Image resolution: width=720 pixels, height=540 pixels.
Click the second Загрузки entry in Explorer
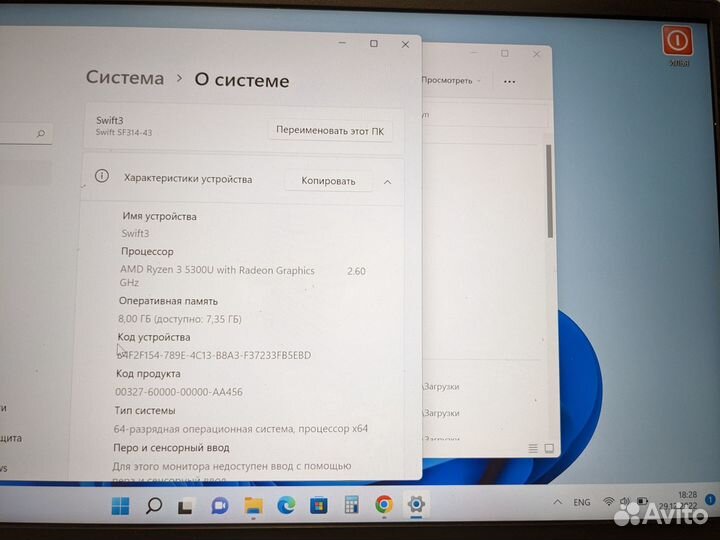(x=441, y=413)
